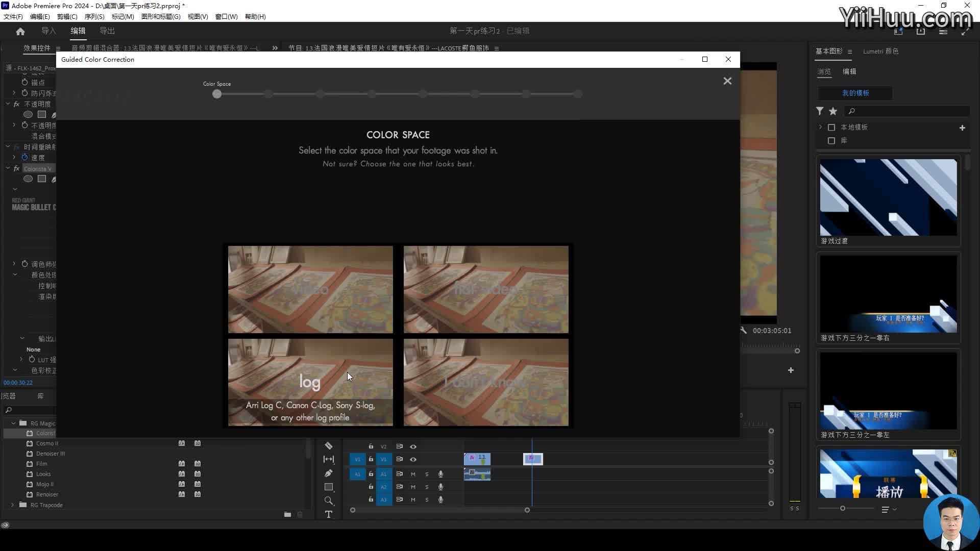The height and width of the screenshot is (551, 980).
Task: Select the Pen tool in the timeline toolbar
Action: (329, 473)
